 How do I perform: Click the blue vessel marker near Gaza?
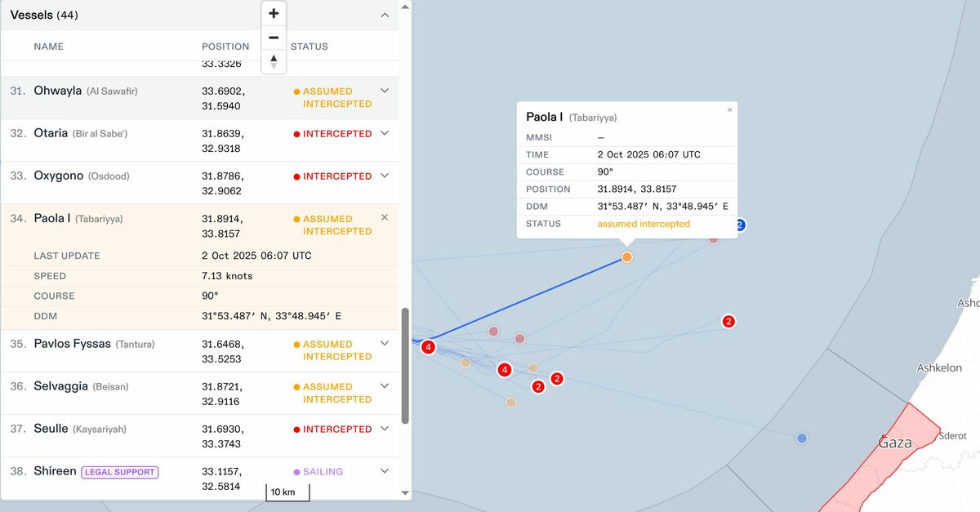pos(802,439)
